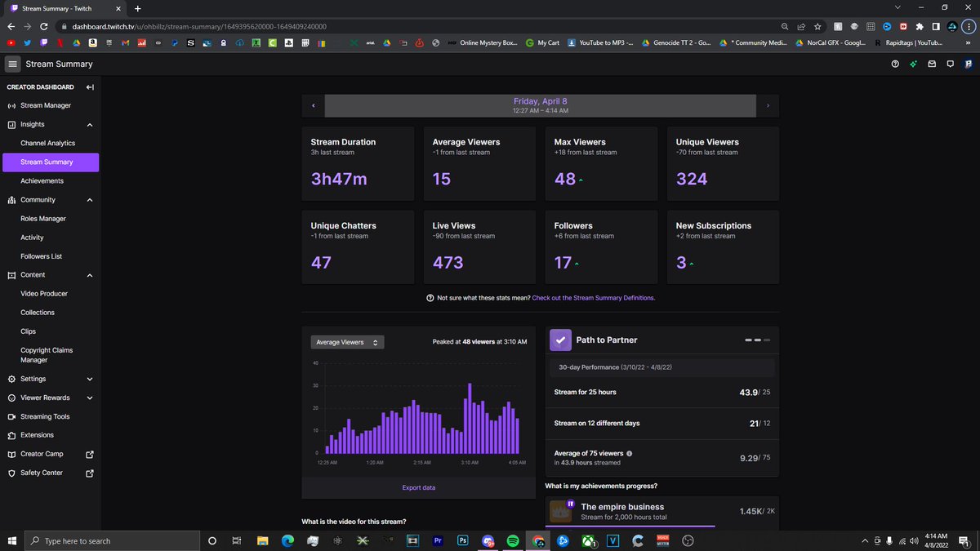Open Photoshop from the taskbar
The height and width of the screenshot is (551, 980).
point(463,541)
